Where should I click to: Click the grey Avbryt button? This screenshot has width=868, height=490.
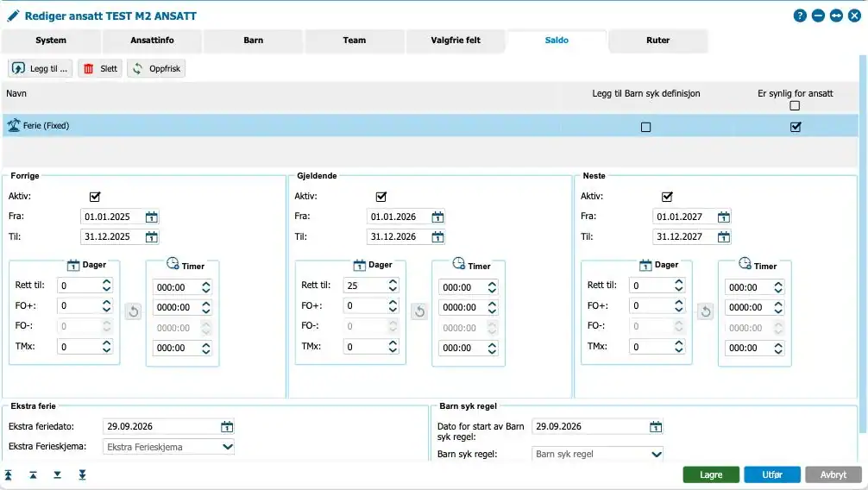tap(833, 474)
